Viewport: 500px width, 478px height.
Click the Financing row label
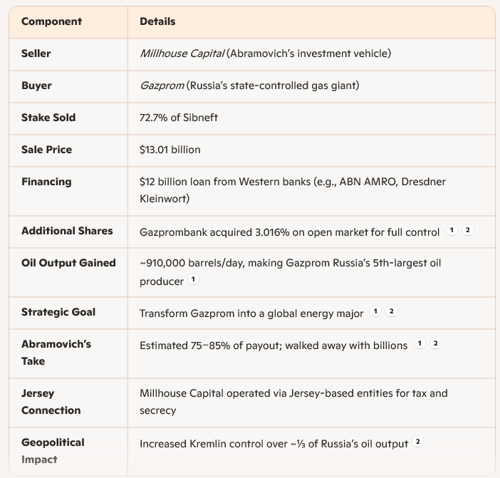pos(46,182)
